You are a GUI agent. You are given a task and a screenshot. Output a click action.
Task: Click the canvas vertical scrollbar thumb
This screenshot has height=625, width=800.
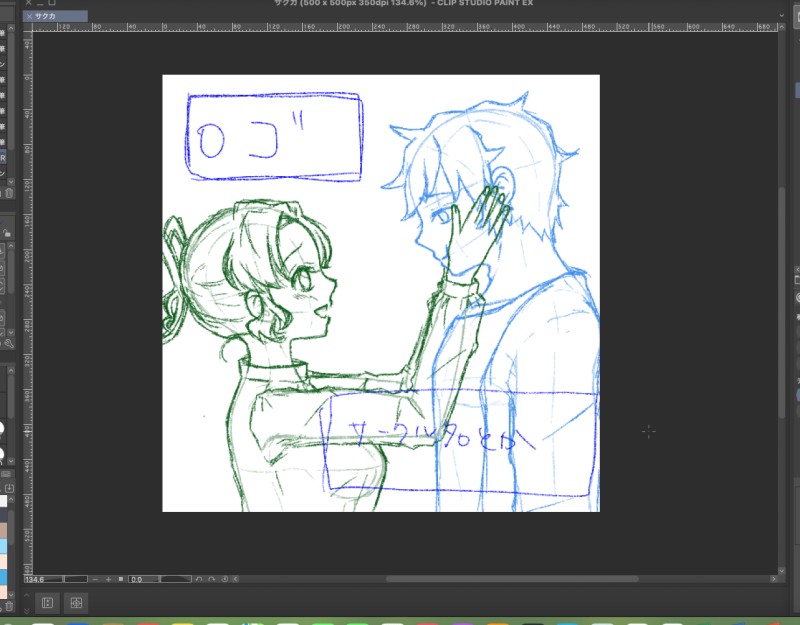781,303
